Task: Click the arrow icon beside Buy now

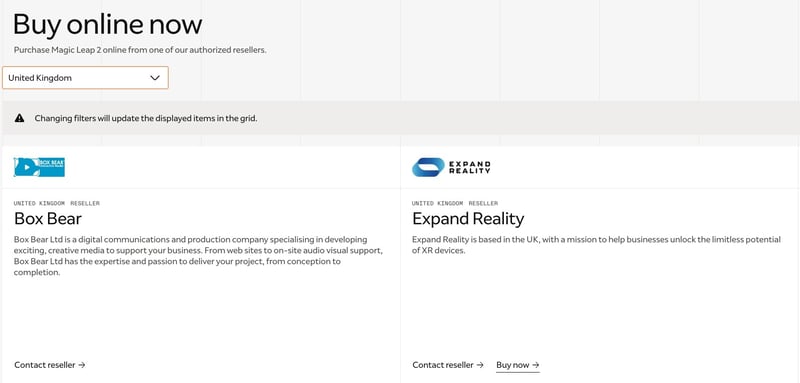Action: click(536, 365)
